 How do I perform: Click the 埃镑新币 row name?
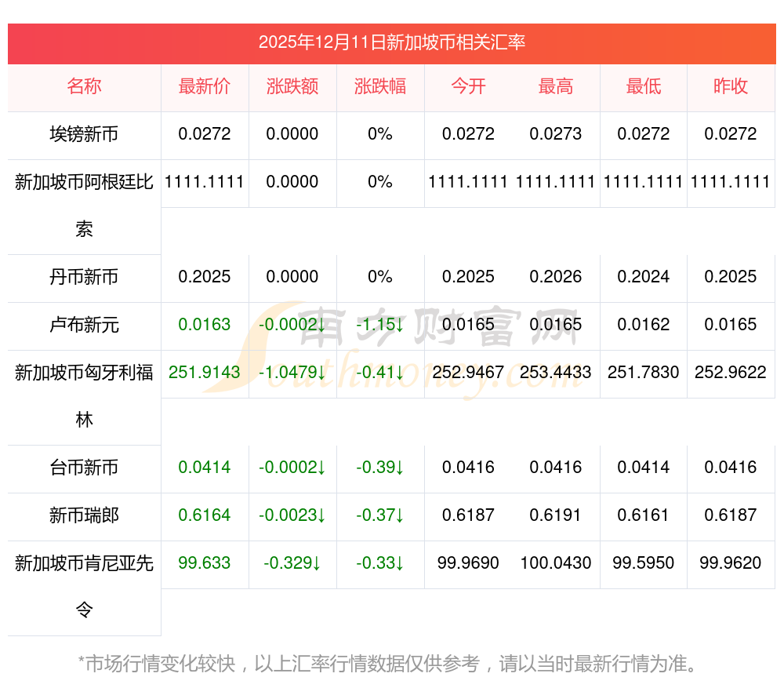click(84, 134)
